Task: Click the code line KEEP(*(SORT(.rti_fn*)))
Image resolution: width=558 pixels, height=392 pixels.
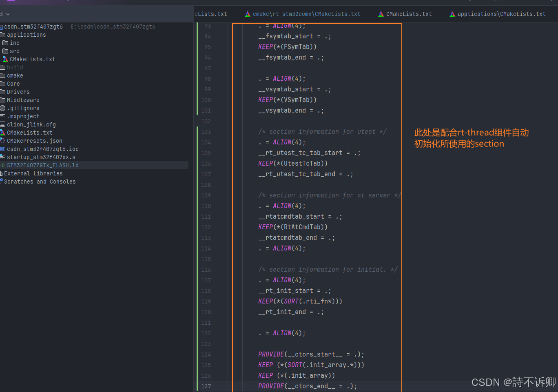Action: (x=300, y=301)
